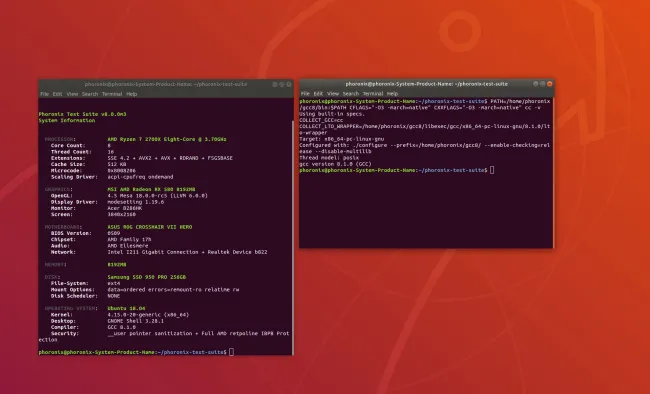650x394 pixels.
Task: Minimize the System Information terminal window
Action: pyautogui.click(x=275, y=84)
